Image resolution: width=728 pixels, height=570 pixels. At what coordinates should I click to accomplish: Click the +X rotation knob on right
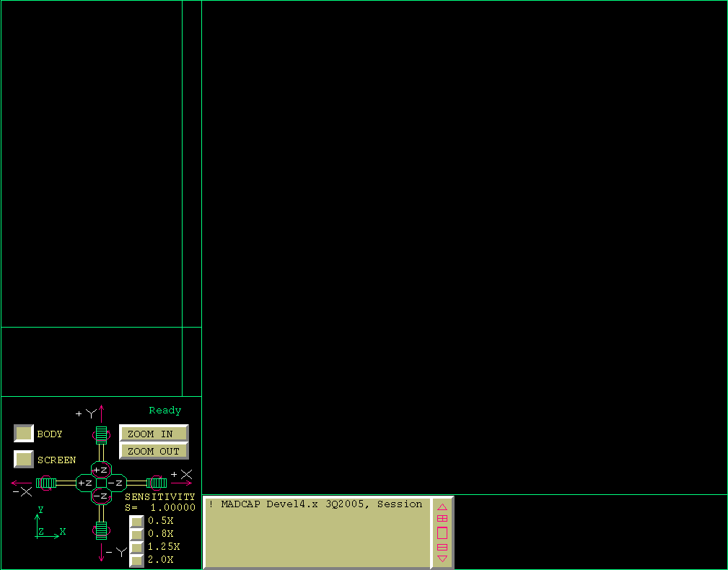pos(157,482)
